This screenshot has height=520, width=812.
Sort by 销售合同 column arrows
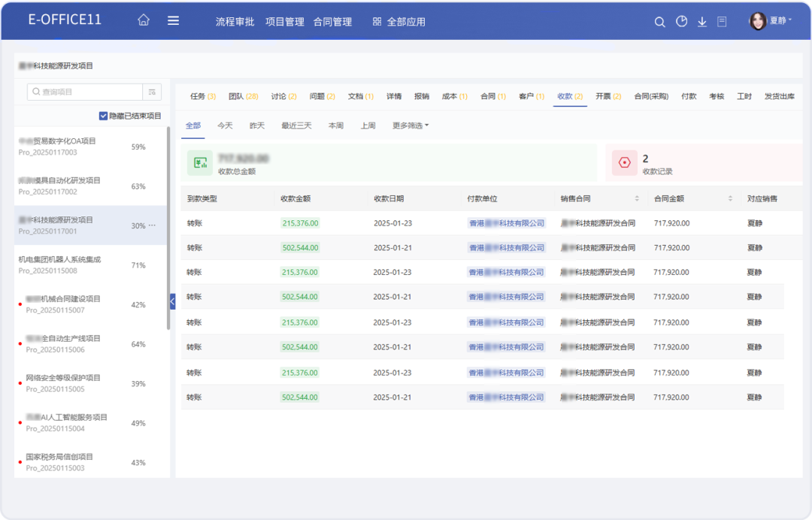637,199
